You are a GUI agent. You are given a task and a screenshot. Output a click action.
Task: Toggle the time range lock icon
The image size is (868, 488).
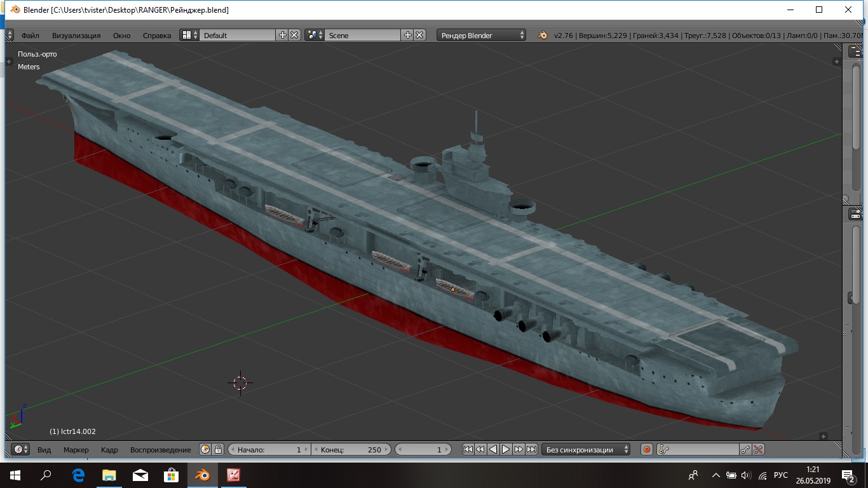coord(218,449)
